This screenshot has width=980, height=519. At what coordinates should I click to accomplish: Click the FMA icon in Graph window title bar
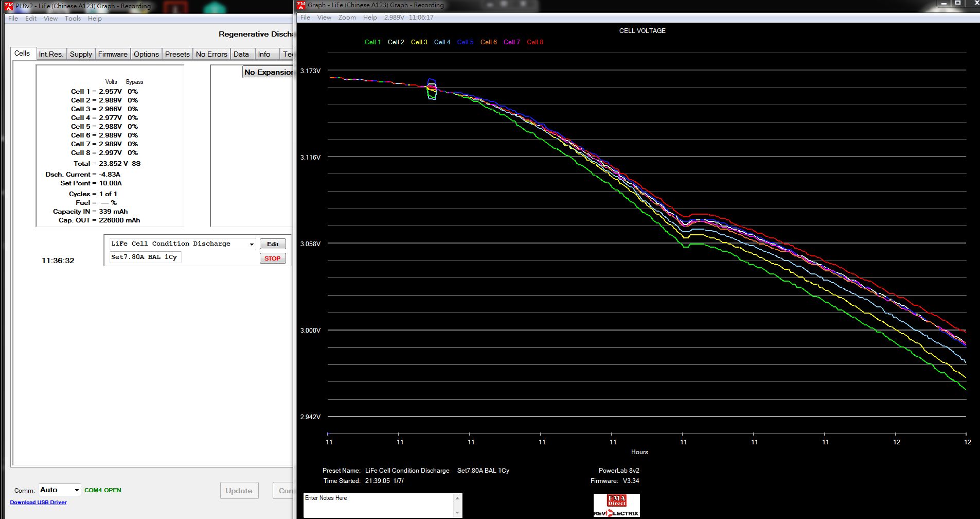(x=301, y=5)
